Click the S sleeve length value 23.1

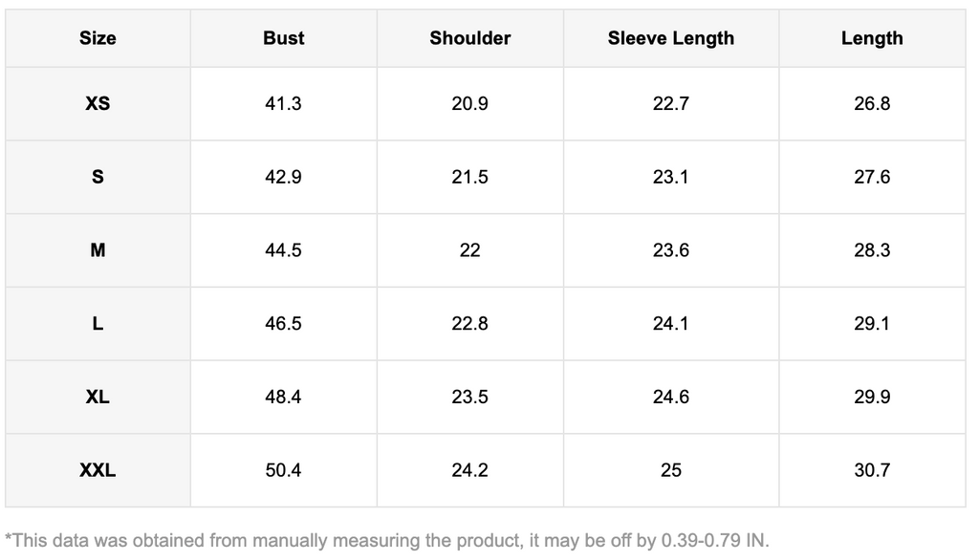[670, 177]
